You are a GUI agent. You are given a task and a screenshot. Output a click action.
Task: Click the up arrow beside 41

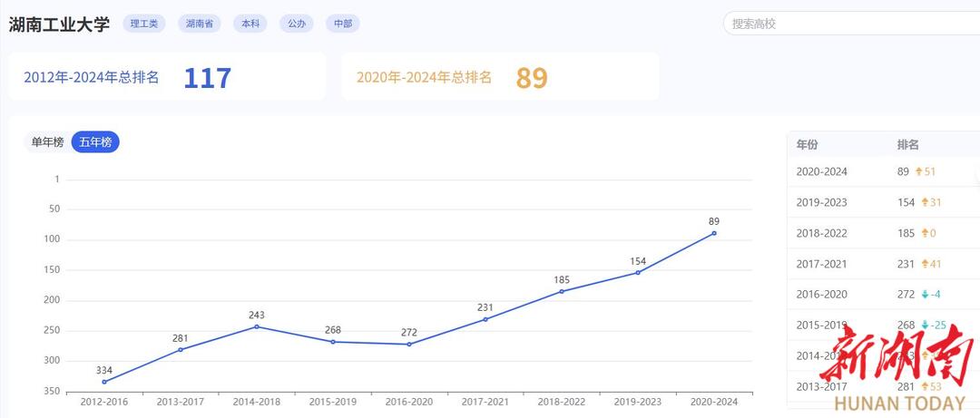pos(926,264)
